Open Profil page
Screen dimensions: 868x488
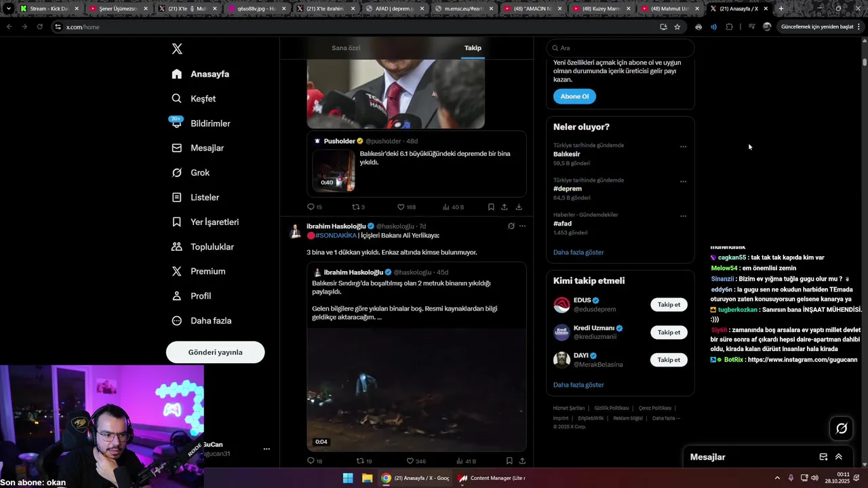(191, 296)
